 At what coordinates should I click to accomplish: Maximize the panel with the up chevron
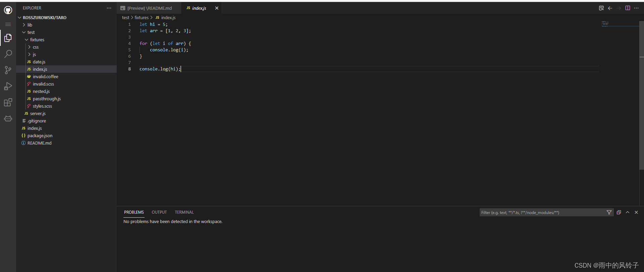click(628, 212)
